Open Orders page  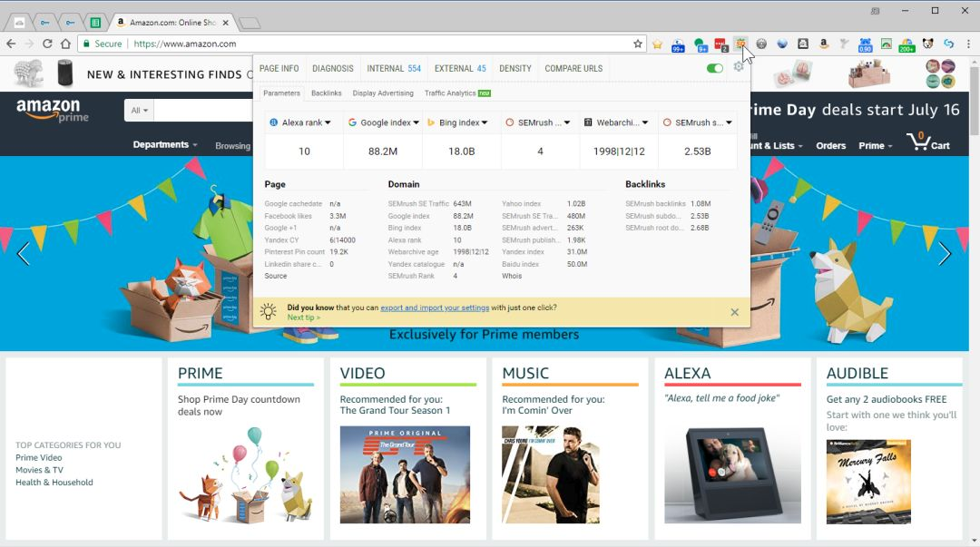click(830, 146)
